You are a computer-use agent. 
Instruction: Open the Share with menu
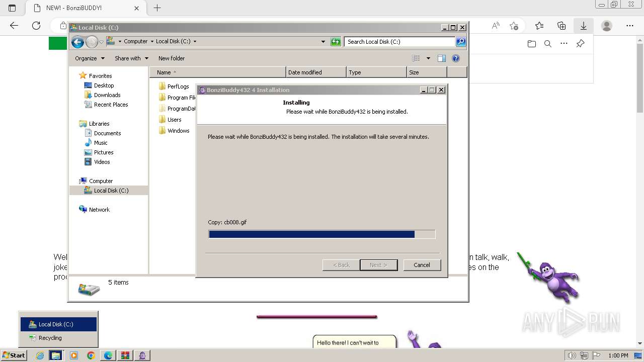[131, 58]
